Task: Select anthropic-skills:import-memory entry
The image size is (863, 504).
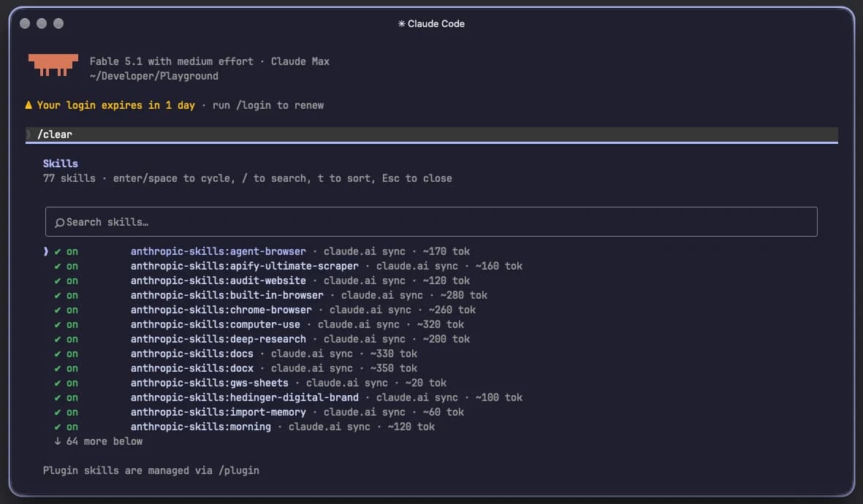Action: click(218, 412)
